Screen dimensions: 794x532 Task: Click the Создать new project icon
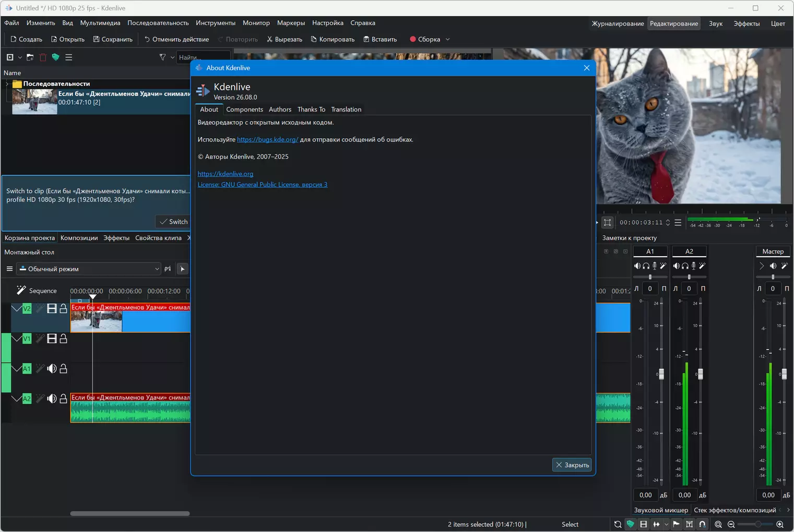tap(14, 40)
